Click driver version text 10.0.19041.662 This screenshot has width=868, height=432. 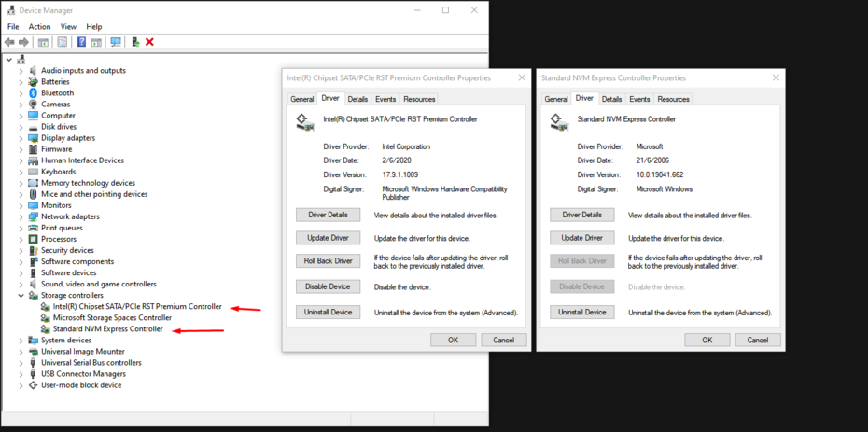[x=661, y=174]
